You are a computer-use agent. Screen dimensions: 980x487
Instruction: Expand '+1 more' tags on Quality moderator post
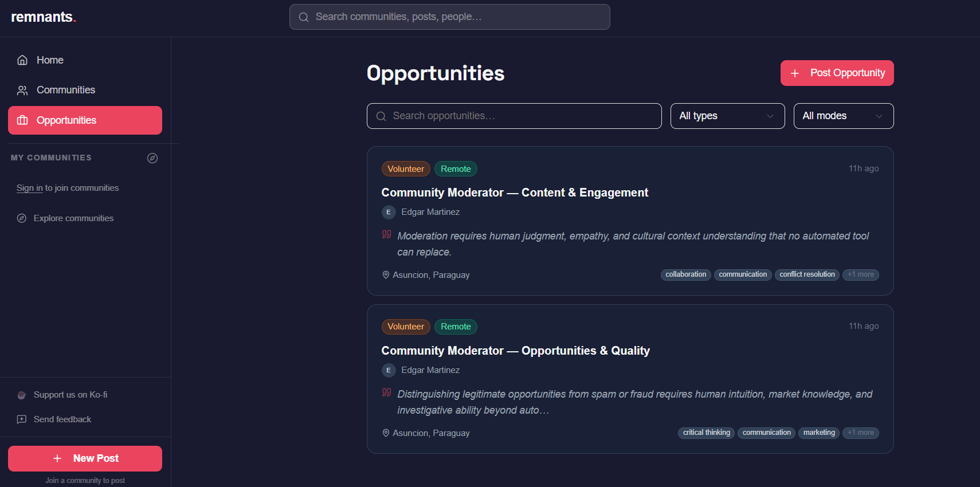coord(860,433)
